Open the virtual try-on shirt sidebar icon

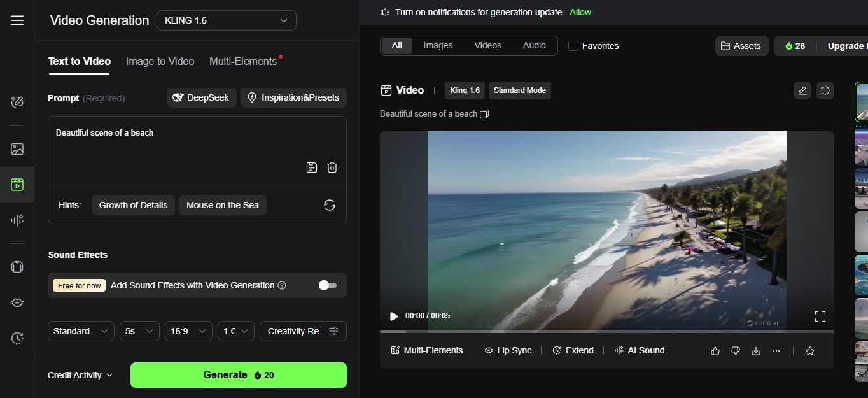(17, 267)
